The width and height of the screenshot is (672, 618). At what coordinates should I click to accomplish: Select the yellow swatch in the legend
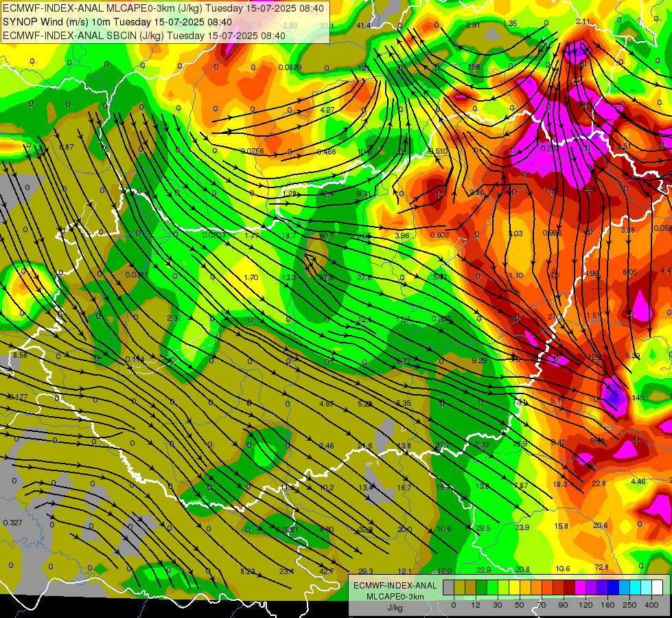pos(514,587)
